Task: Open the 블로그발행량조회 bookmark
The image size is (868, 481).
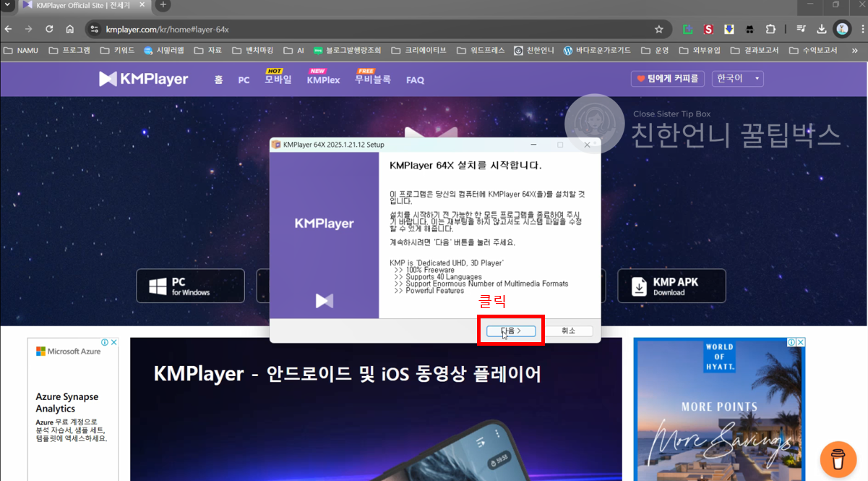Action: (x=348, y=51)
